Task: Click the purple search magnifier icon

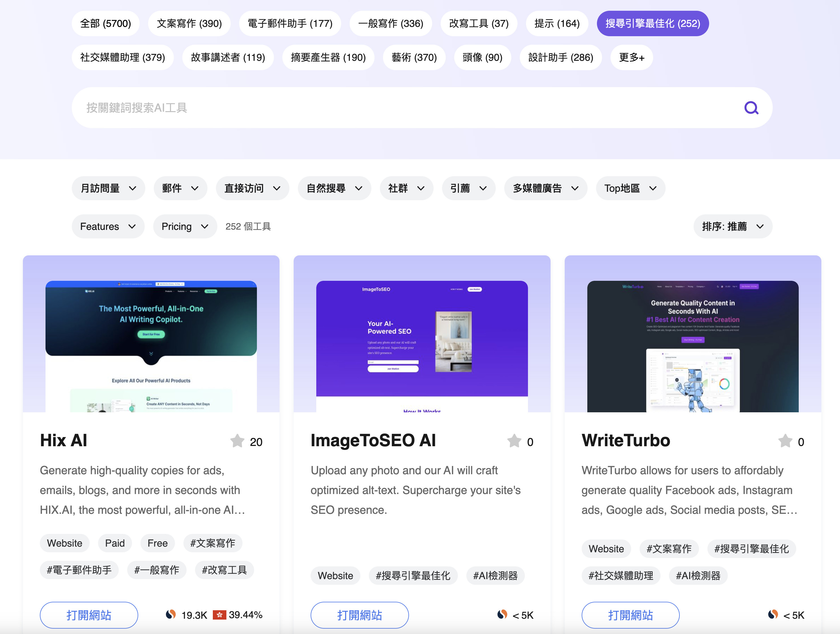Action: coord(751,108)
